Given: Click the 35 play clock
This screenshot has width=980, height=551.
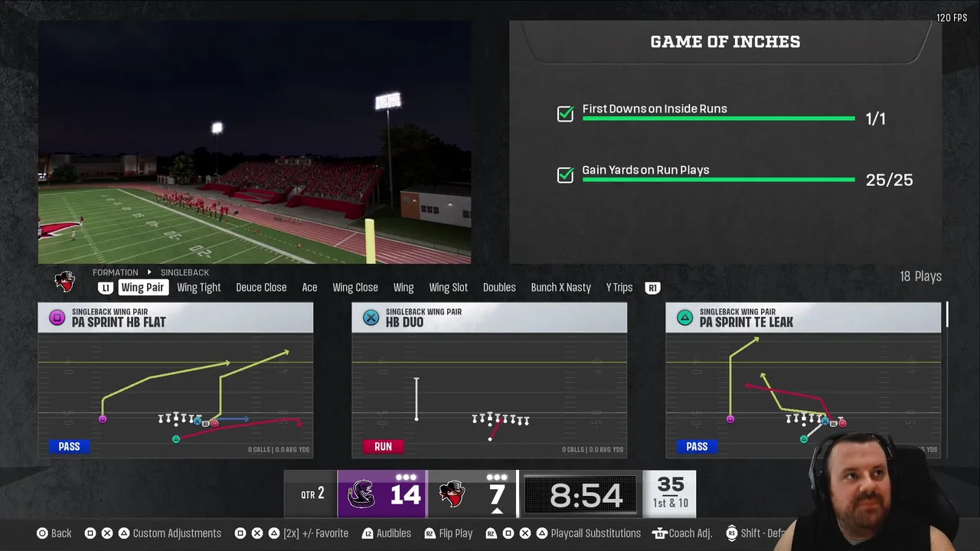Looking at the screenshot, I should point(670,484).
